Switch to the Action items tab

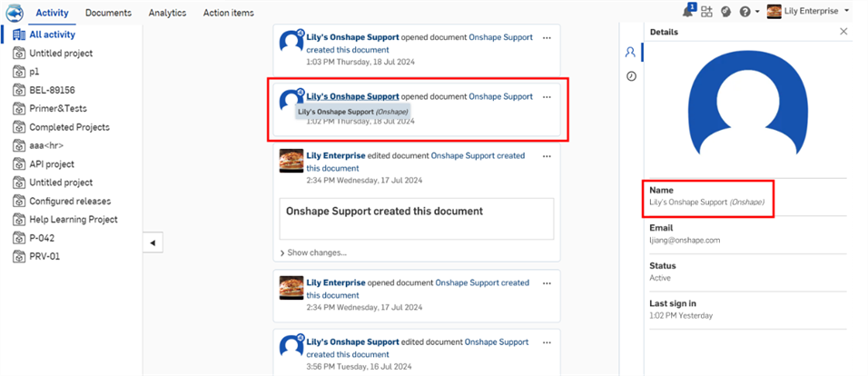pos(229,13)
